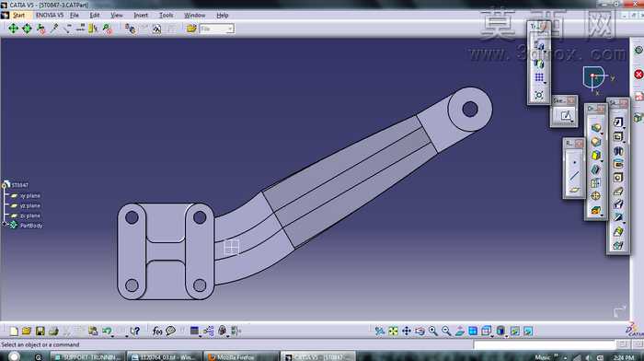Select the Thread/Tap tool

[596, 196]
